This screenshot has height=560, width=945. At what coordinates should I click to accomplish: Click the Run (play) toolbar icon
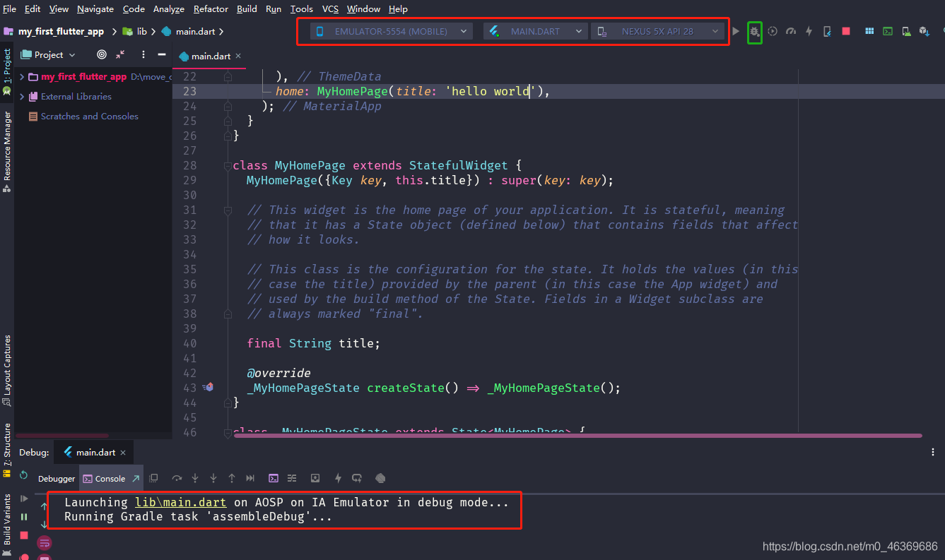[x=736, y=31]
